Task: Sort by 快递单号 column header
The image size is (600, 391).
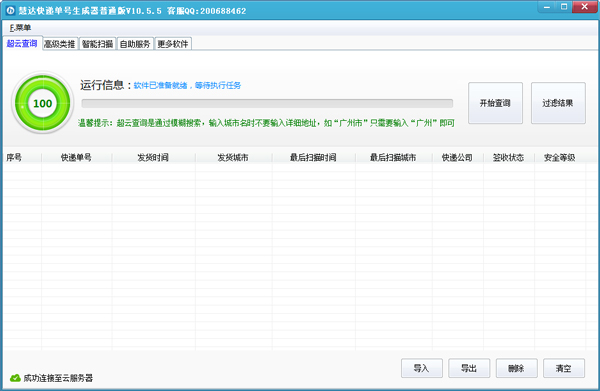Action: (77, 157)
